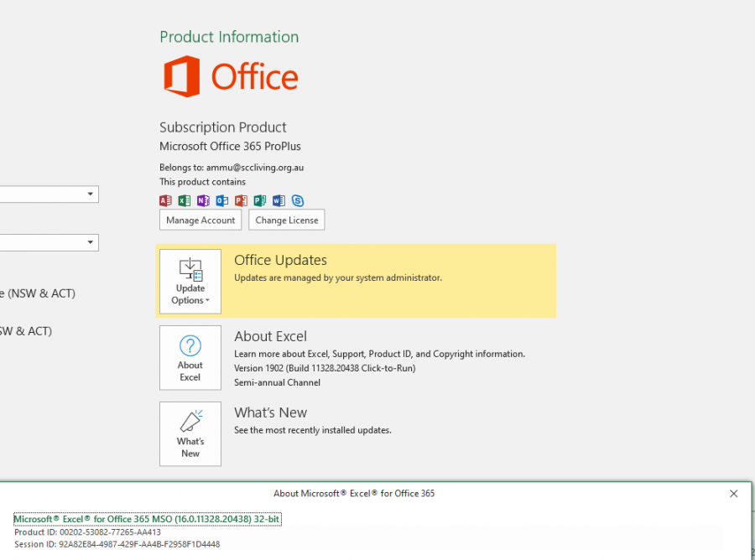Click the Semi-annual Channel text

pyautogui.click(x=277, y=382)
